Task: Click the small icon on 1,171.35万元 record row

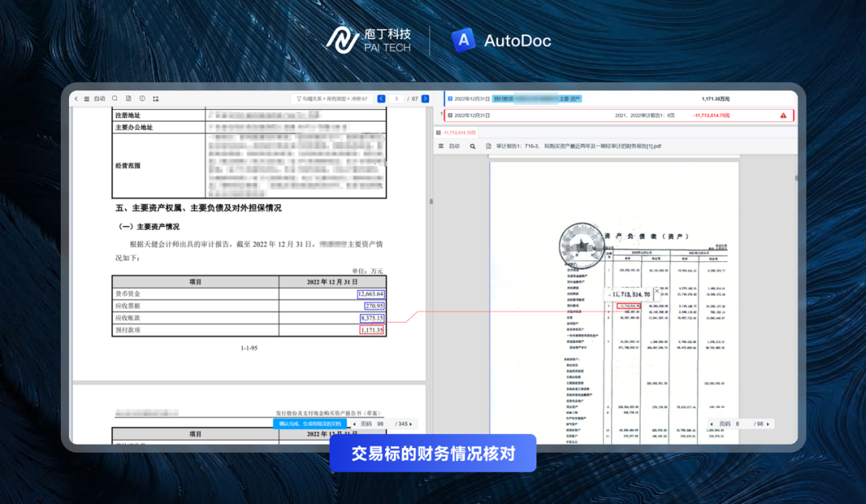Action: (x=450, y=99)
